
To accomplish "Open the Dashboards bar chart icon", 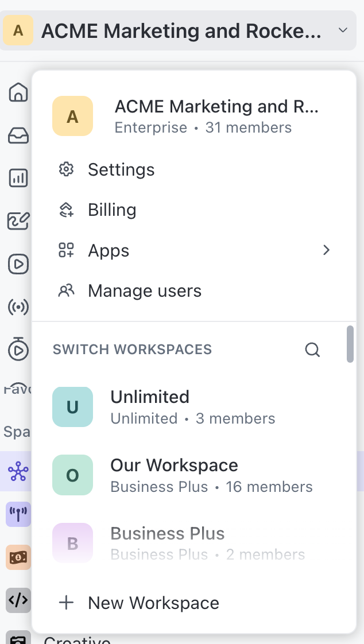I will click(18, 178).
